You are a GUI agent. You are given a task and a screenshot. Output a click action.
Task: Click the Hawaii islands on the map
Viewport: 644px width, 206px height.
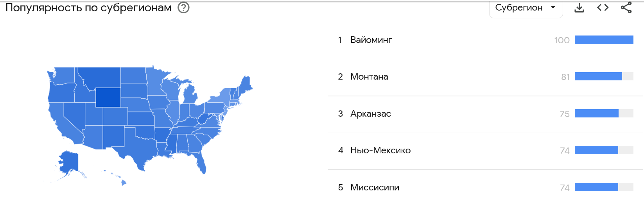[x=123, y=182]
